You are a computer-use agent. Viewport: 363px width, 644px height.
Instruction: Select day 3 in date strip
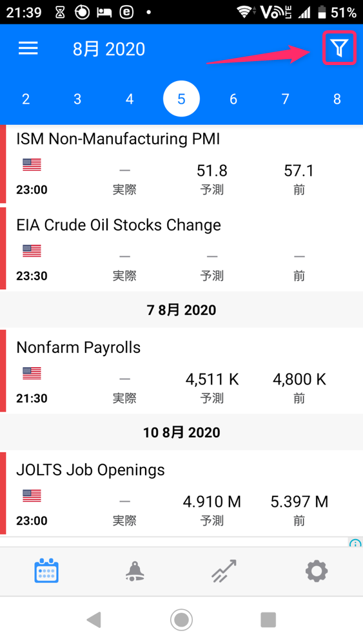point(78,99)
